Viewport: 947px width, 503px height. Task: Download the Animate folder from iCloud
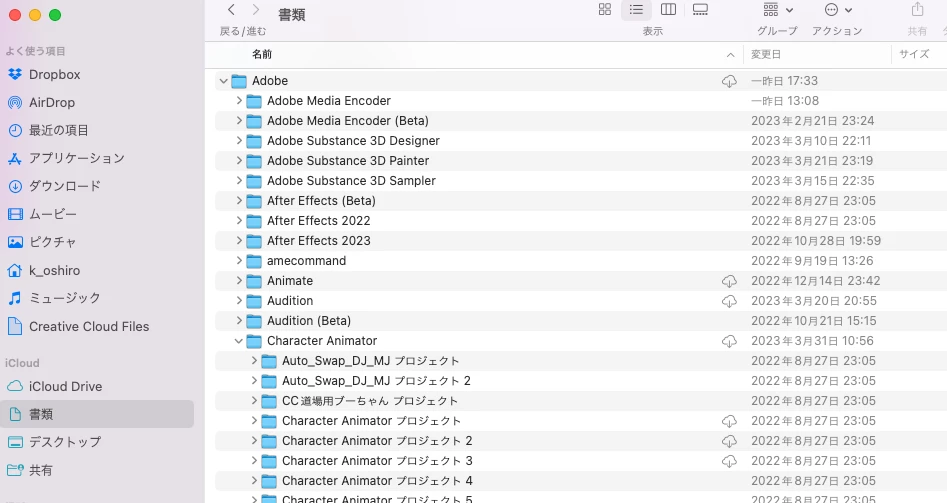(730, 281)
